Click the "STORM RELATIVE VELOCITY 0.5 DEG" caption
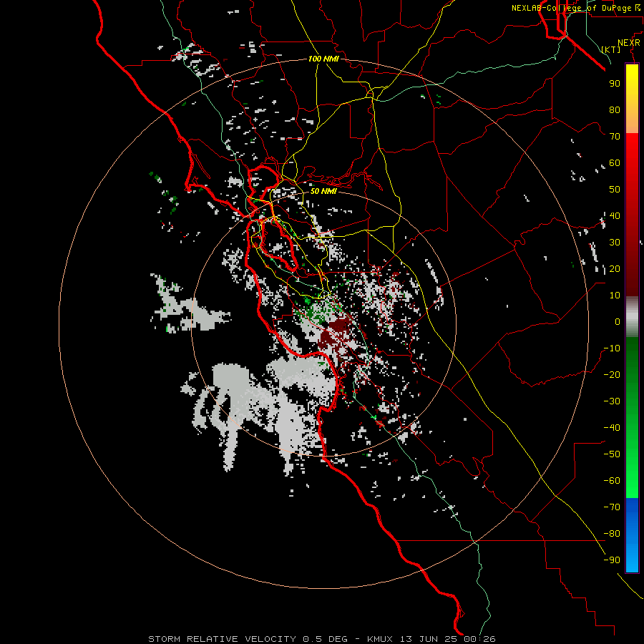 click(x=248, y=639)
